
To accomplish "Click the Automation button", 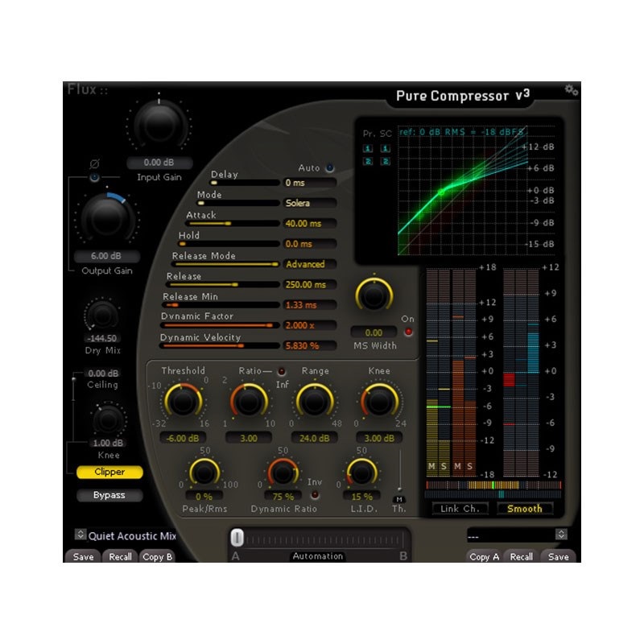I will click(318, 556).
